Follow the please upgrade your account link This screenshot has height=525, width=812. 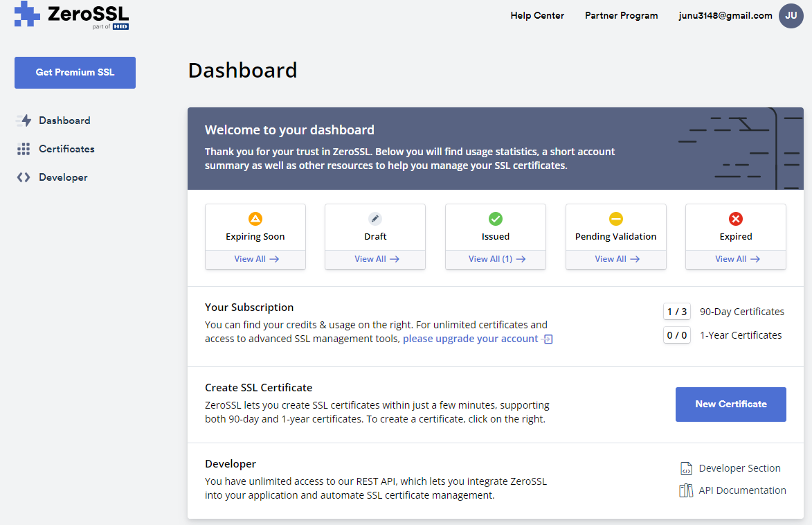point(470,339)
